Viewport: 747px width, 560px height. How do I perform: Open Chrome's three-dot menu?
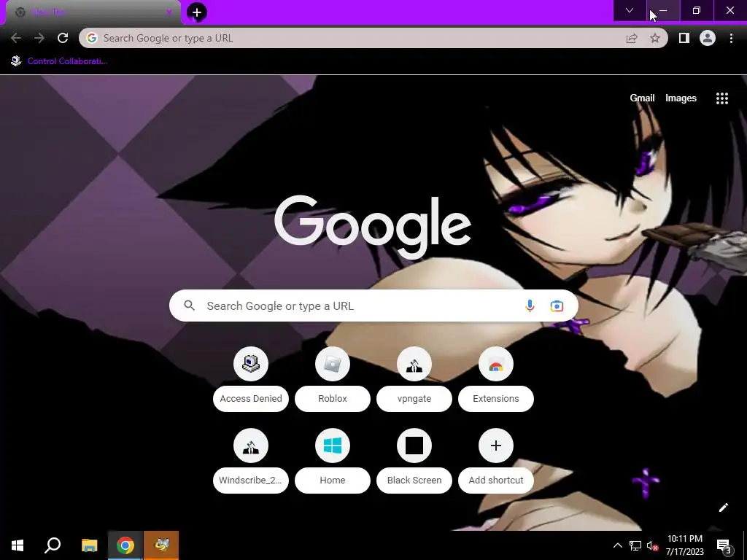coord(731,38)
